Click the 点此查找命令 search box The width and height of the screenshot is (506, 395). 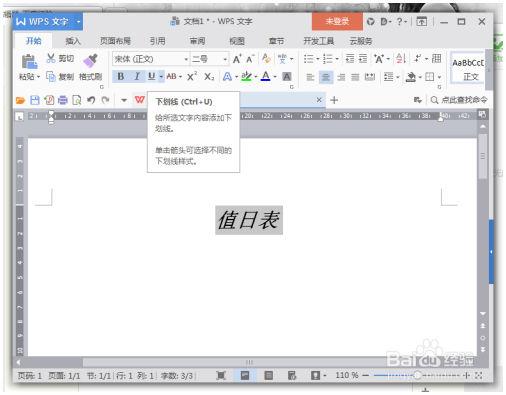459,100
